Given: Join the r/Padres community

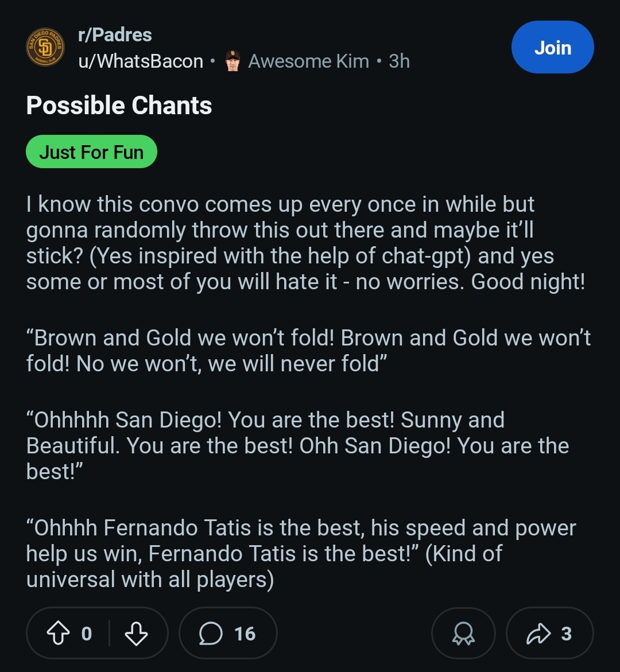Looking at the screenshot, I should [552, 47].
